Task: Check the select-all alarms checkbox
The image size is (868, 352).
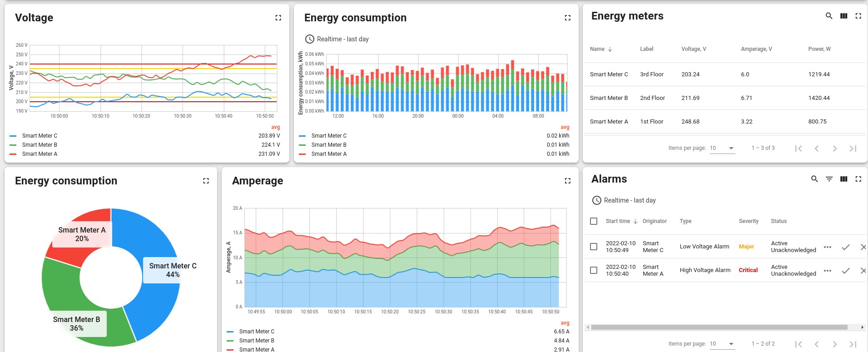Action: (x=594, y=221)
